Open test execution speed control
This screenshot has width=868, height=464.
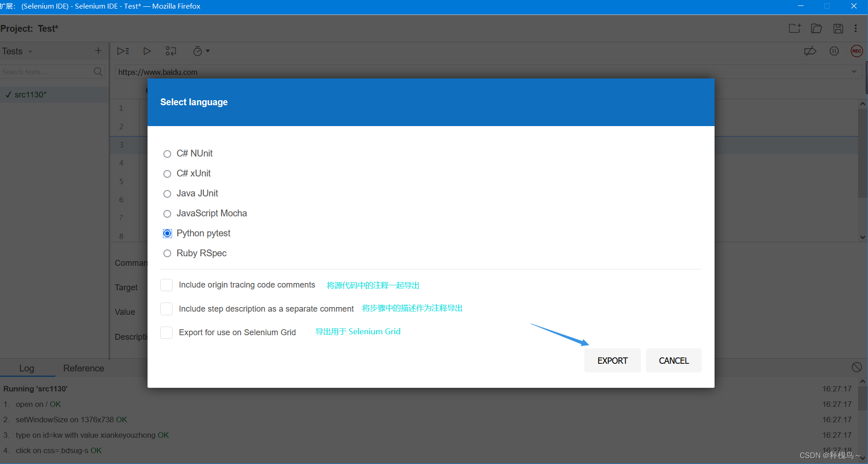tap(201, 51)
